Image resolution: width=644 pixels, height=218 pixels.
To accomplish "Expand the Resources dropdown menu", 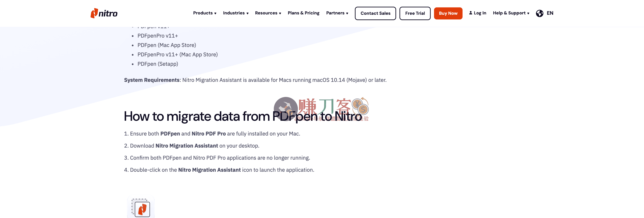I will point(268,13).
